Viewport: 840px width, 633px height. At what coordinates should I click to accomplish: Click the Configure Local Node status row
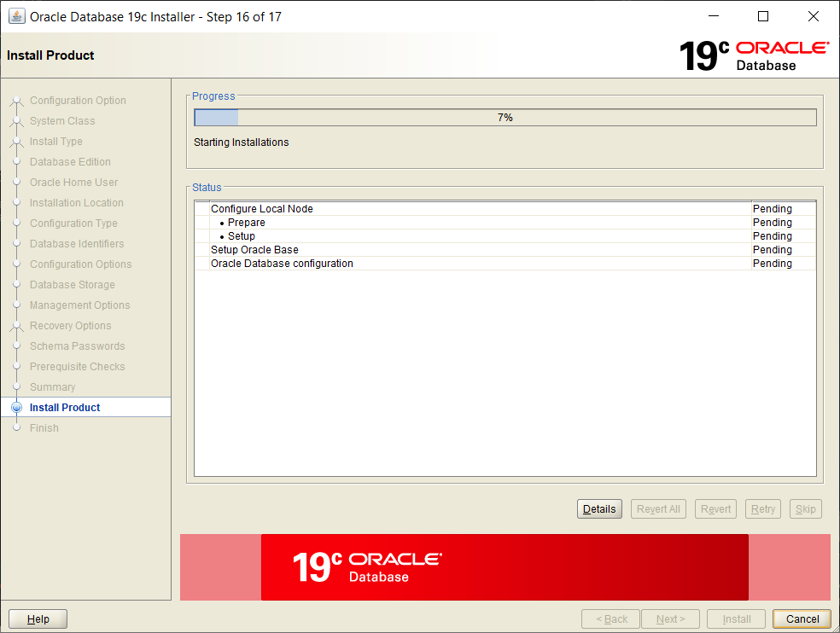pos(505,209)
